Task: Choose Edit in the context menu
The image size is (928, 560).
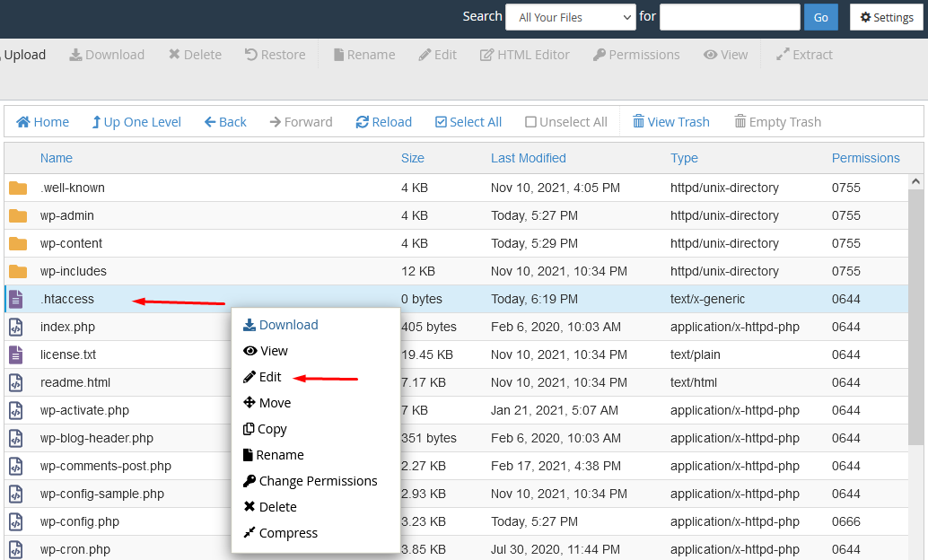Action: 262,377
